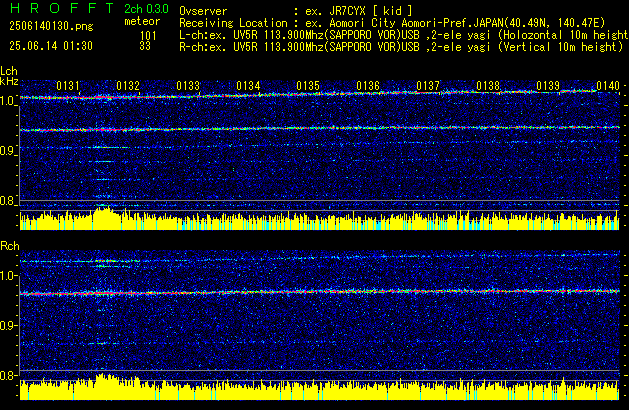Pick the 0136 time marker
Image resolution: width=629 pixels, height=410 pixels.
368,86
